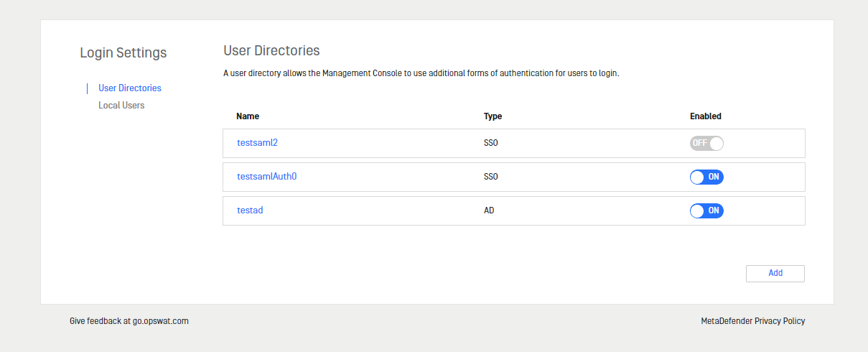Select the SSO type cell for testsamlAuth0
Screen dimensions: 868x352
(x=491, y=177)
